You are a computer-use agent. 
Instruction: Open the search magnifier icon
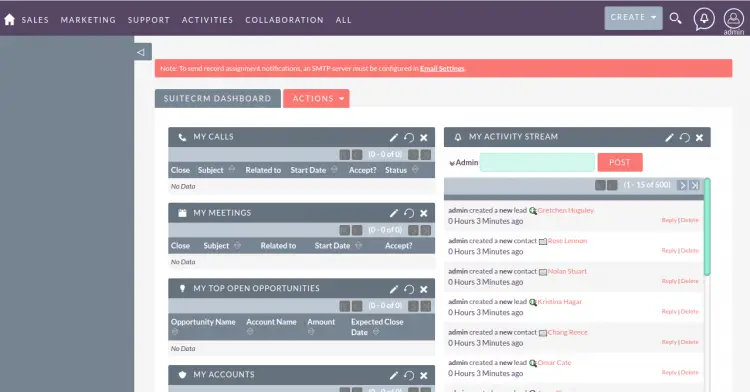tap(675, 18)
